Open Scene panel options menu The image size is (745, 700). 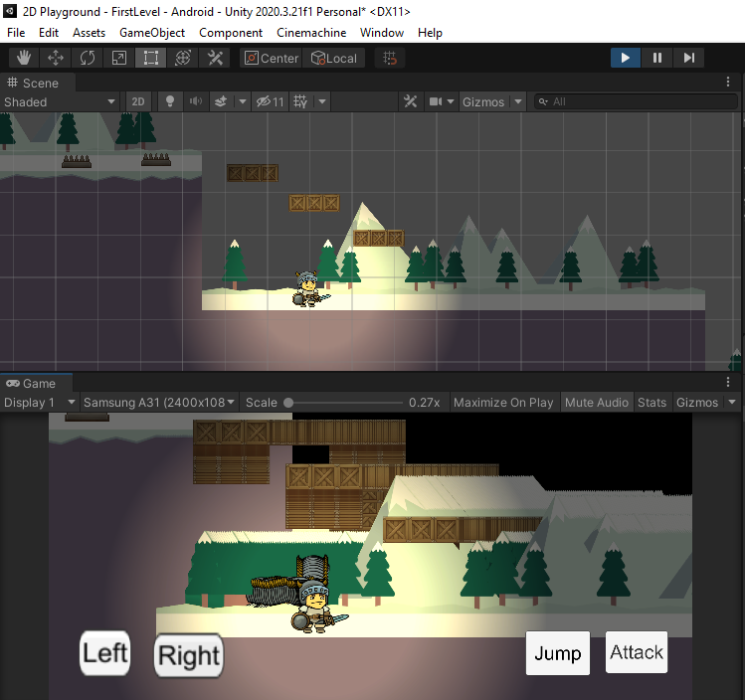point(727,82)
